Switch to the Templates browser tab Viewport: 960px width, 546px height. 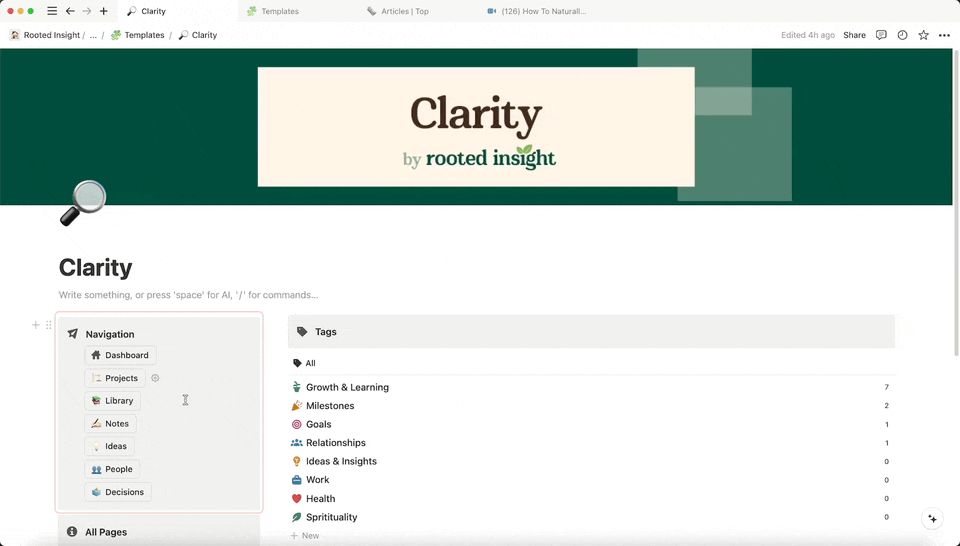[279, 11]
